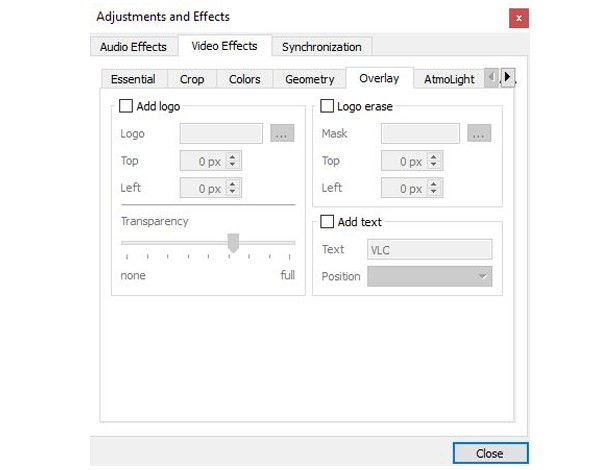Open the Geometry tab
600x470 pixels.
[309, 79]
